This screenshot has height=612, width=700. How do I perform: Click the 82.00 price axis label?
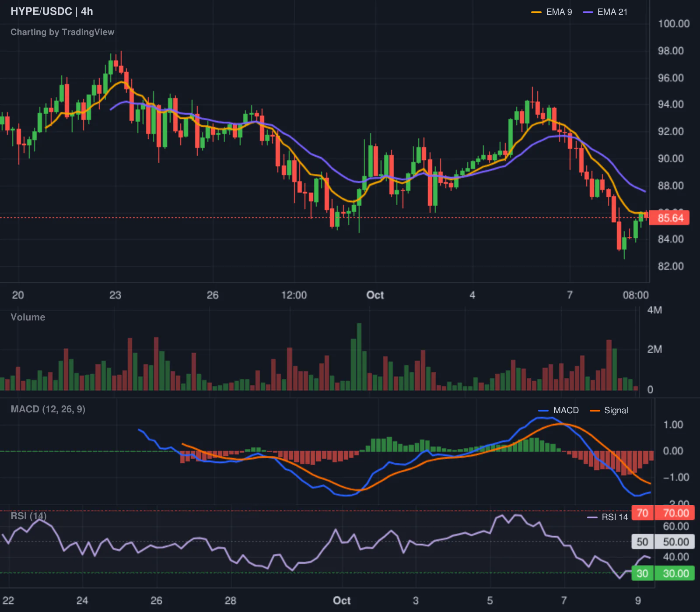(x=671, y=266)
